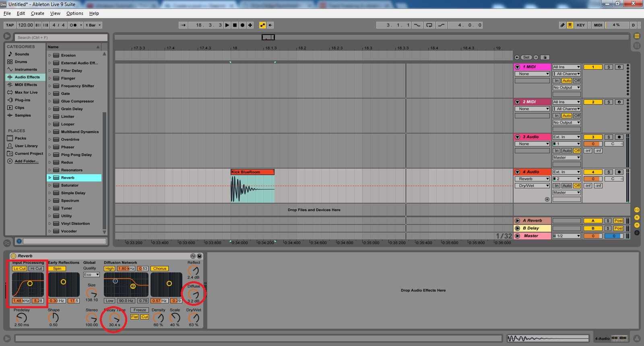Toggle the Hi Cut filter
The width and height of the screenshot is (644, 346).
[36, 268]
